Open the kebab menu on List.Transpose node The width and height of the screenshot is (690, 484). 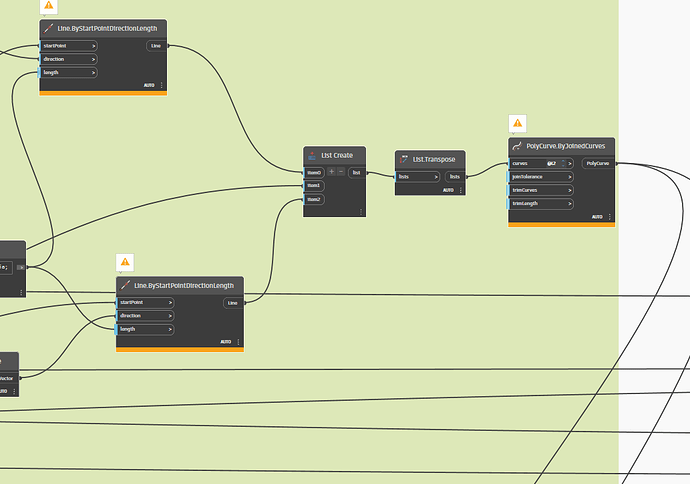point(461,190)
